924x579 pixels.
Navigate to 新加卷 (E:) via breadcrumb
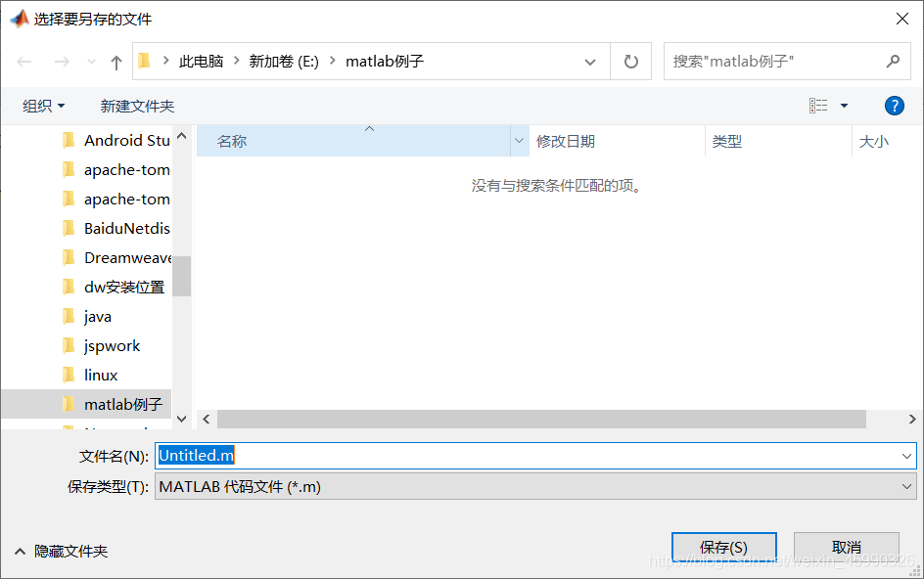[284, 61]
